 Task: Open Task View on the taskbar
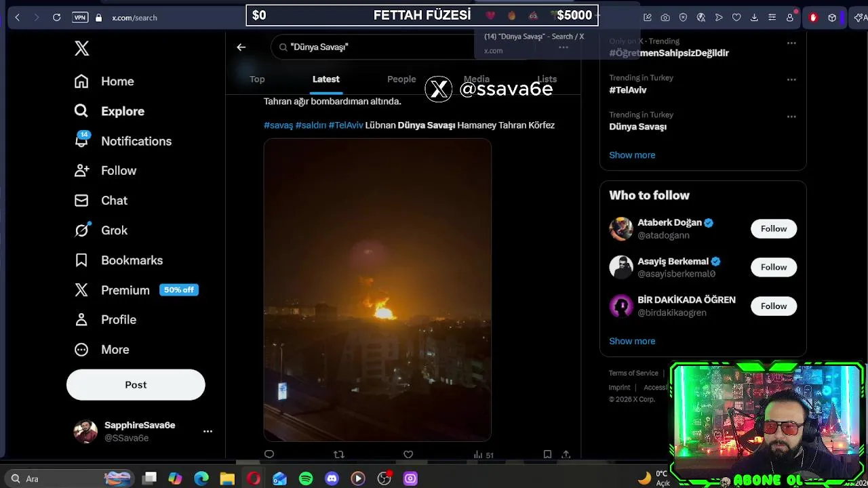point(150,479)
